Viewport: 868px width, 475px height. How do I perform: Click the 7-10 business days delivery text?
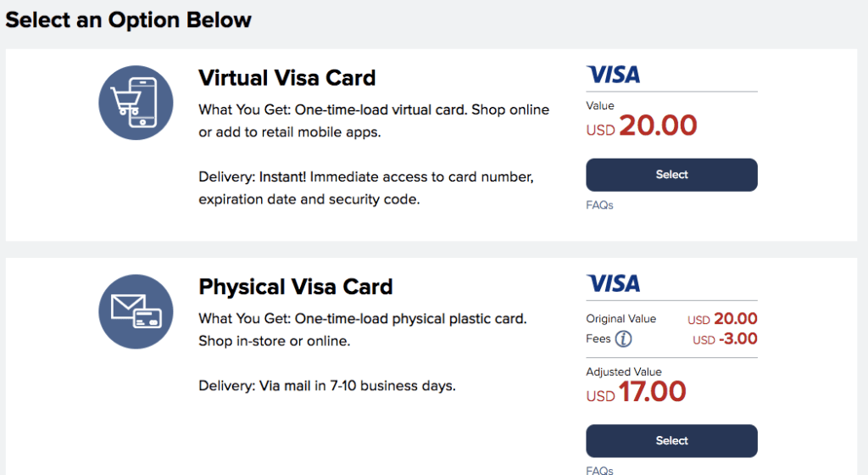pos(327,386)
